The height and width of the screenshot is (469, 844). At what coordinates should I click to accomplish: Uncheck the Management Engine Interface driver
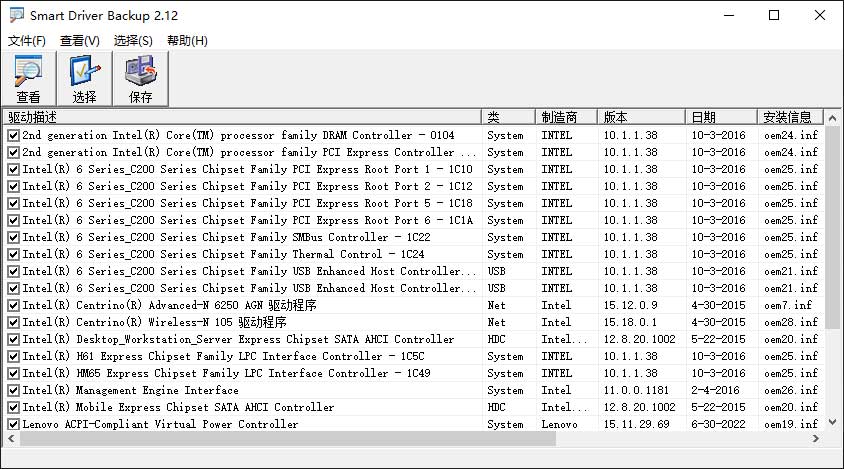(x=13, y=390)
